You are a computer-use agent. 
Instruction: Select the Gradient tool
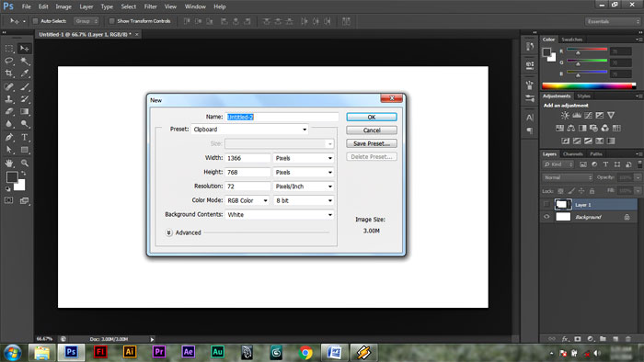click(x=25, y=111)
